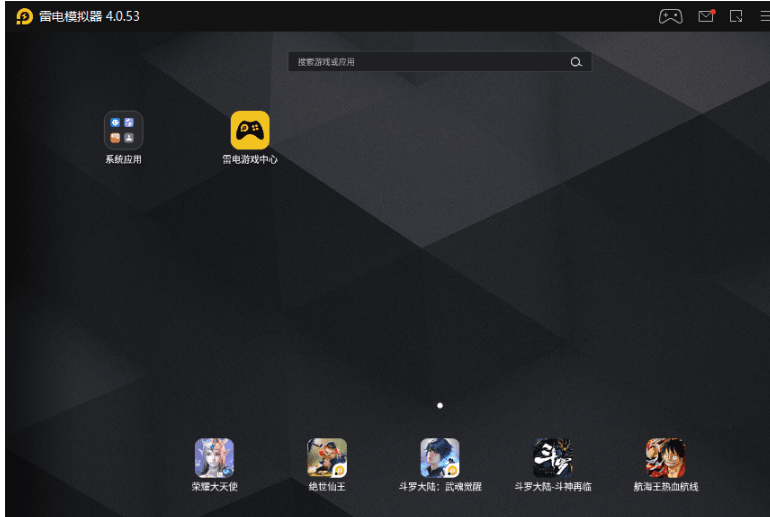Click the search magnifier icon
Viewport: 770px width, 517px height.
[576, 62]
